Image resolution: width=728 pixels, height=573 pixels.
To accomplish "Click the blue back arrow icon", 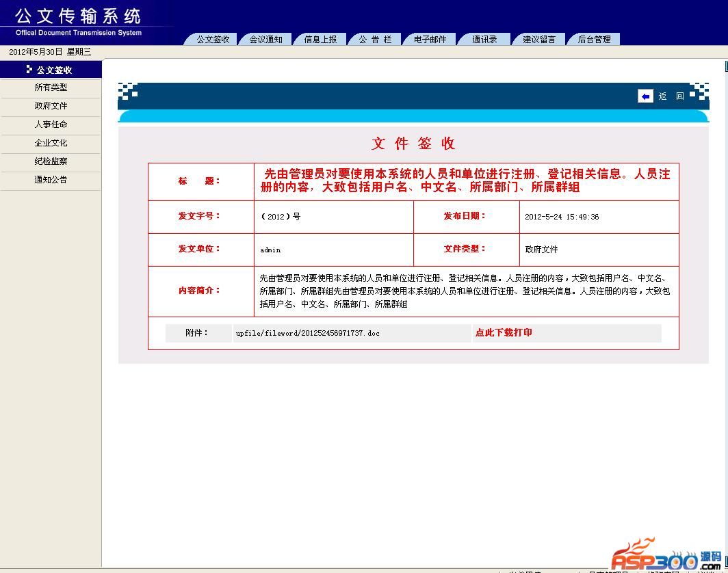I will pos(645,96).
